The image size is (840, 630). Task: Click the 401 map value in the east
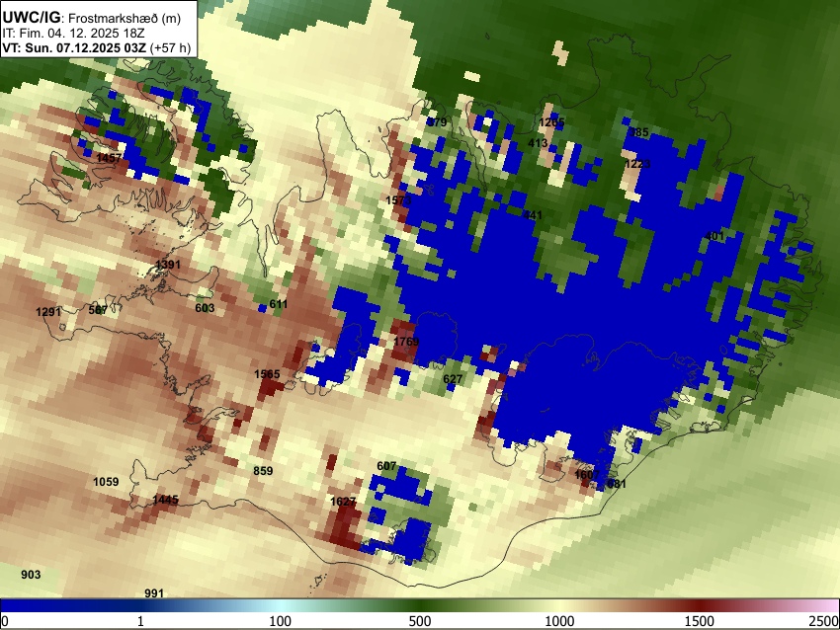tap(714, 236)
